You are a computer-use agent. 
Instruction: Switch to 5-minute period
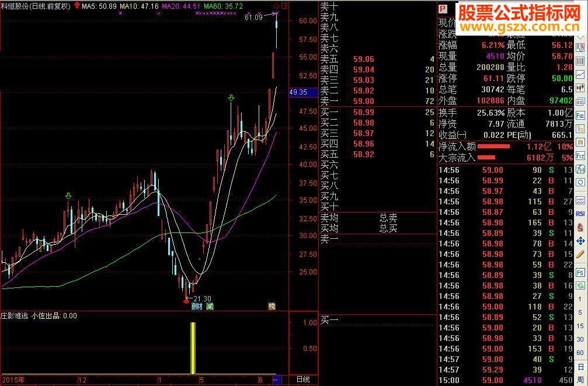click(x=580, y=312)
